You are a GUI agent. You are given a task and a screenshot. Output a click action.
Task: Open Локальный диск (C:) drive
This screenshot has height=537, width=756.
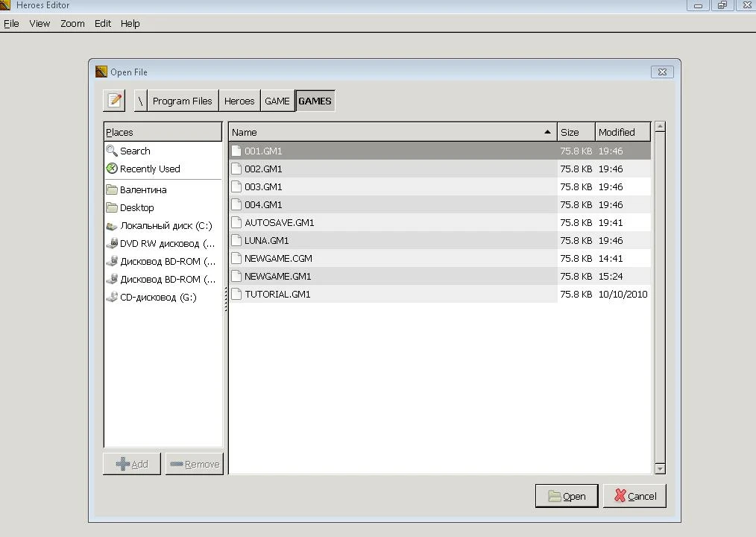click(x=166, y=225)
